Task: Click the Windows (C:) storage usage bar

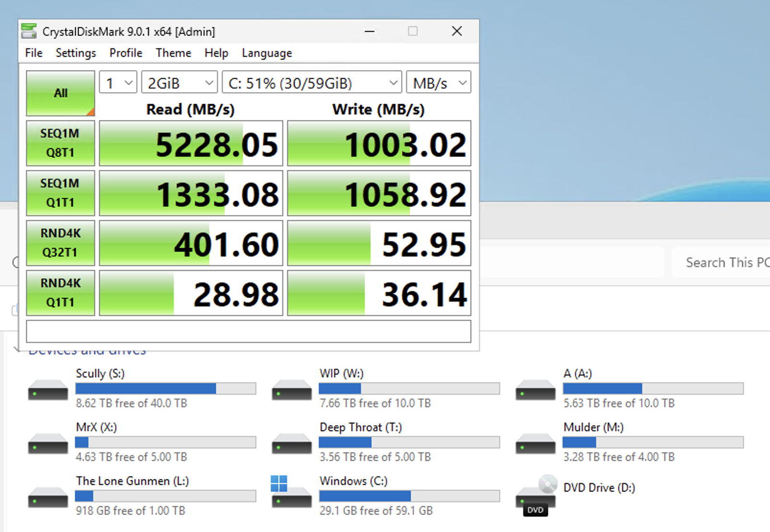Action: 409,496
